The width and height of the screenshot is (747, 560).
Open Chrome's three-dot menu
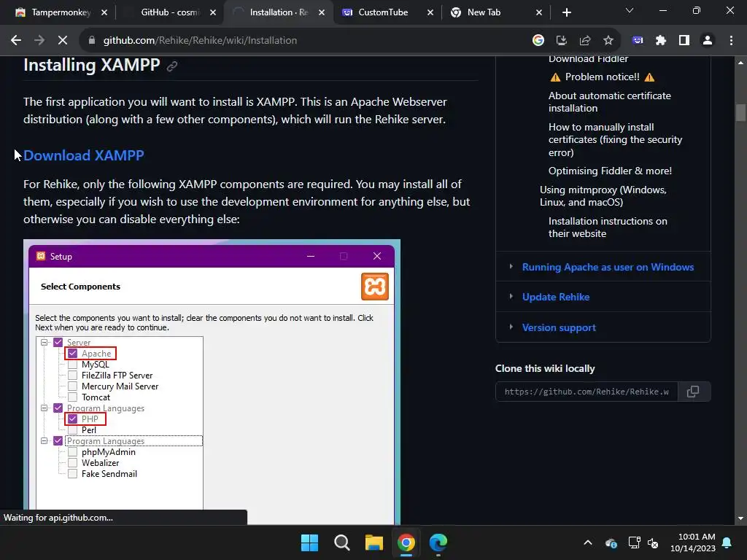pyautogui.click(x=731, y=41)
